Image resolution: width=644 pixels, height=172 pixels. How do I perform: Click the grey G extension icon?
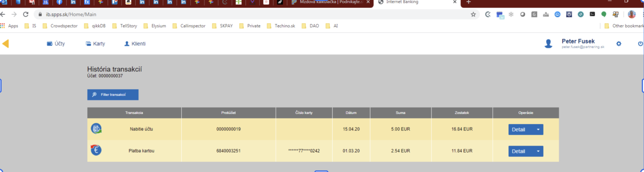click(x=534, y=14)
